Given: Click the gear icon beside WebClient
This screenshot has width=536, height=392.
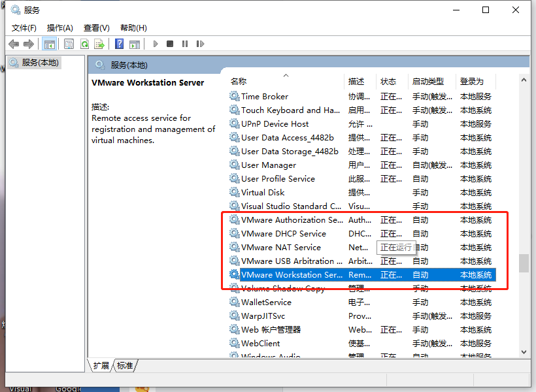Looking at the screenshot, I should [x=234, y=343].
